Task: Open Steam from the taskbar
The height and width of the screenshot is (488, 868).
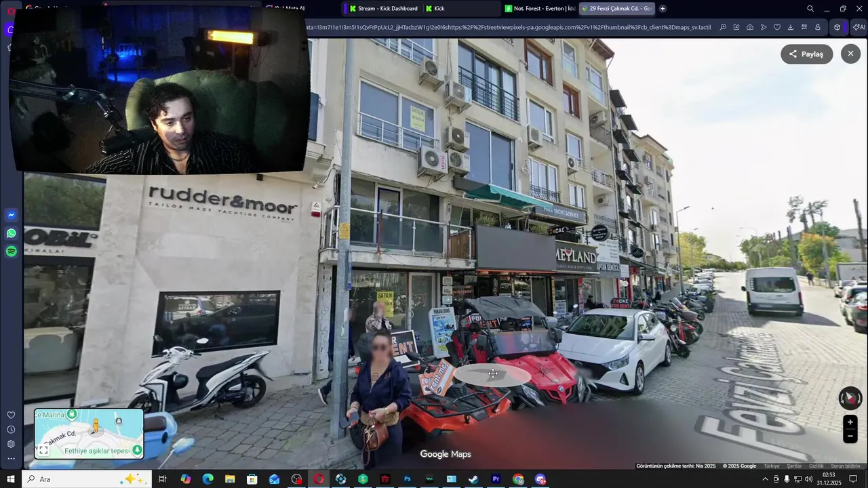Action: point(473,479)
